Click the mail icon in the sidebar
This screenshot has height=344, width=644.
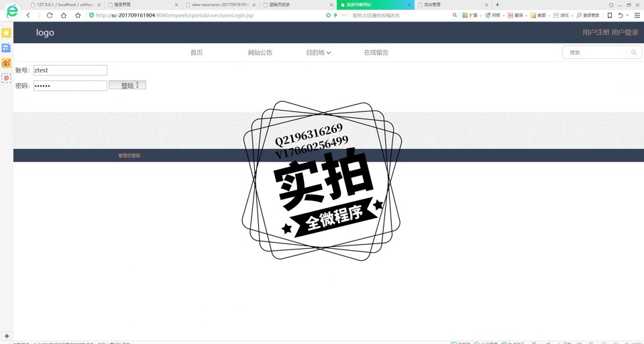(x=6, y=78)
